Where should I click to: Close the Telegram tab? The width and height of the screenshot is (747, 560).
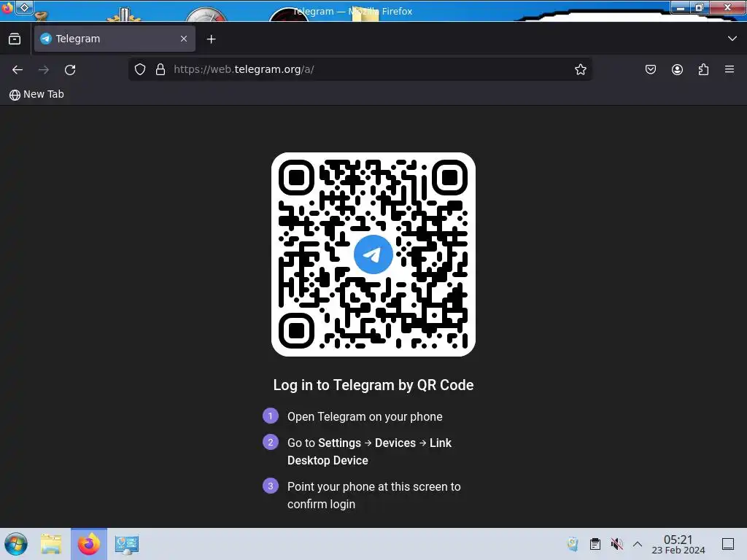pyautogui.click(x=184, y=39)
